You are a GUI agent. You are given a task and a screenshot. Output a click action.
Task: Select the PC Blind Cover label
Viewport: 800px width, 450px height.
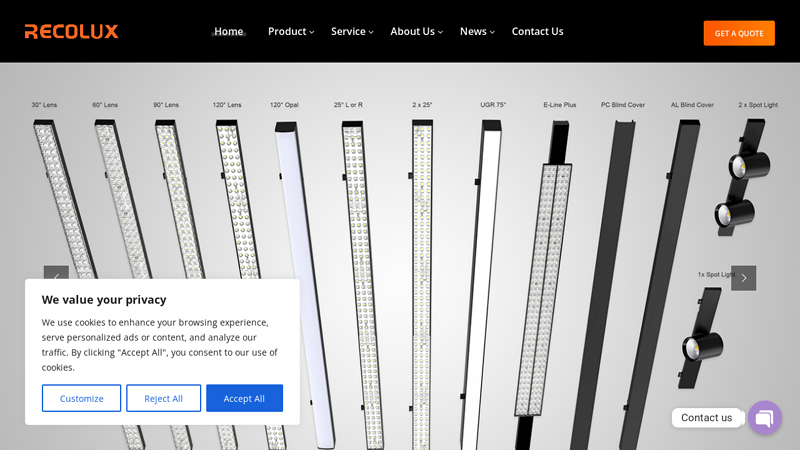click(x=623, y=105)
